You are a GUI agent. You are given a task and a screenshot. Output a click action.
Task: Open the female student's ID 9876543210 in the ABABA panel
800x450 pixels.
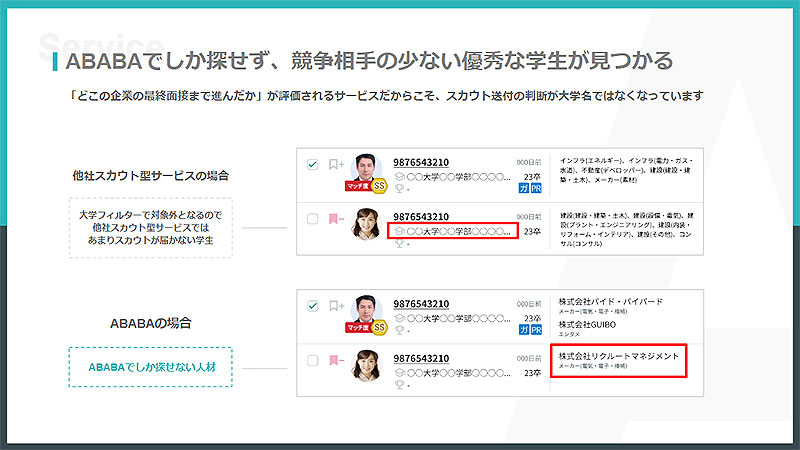coord(421,358)
